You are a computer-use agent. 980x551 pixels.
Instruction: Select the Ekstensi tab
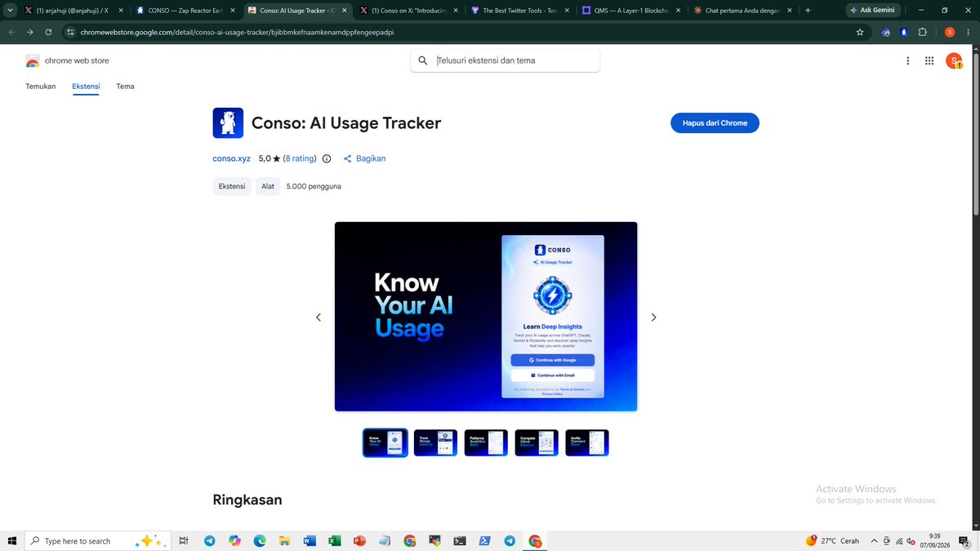tap(86, 87)
